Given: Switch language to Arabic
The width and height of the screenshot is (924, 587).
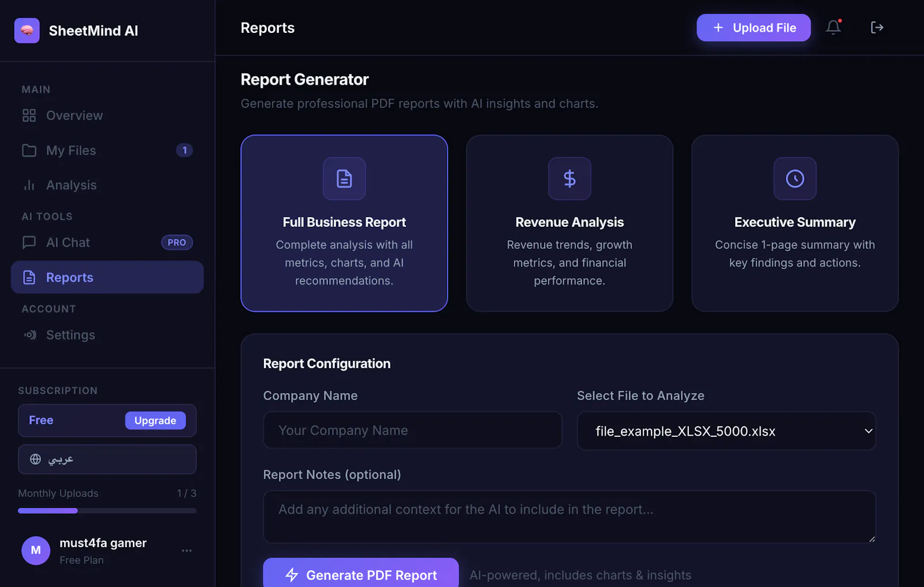Looking at the screenshot, I should point(107,459).
